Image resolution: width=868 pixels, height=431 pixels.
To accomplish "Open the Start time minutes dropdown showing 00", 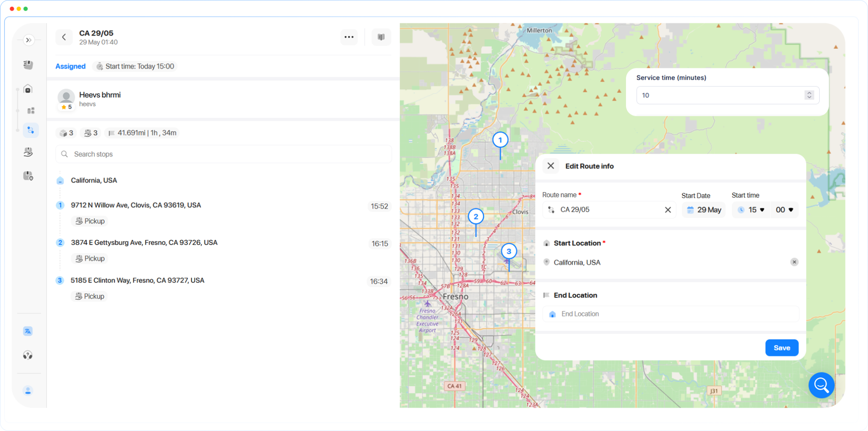I will pos(784,210).
